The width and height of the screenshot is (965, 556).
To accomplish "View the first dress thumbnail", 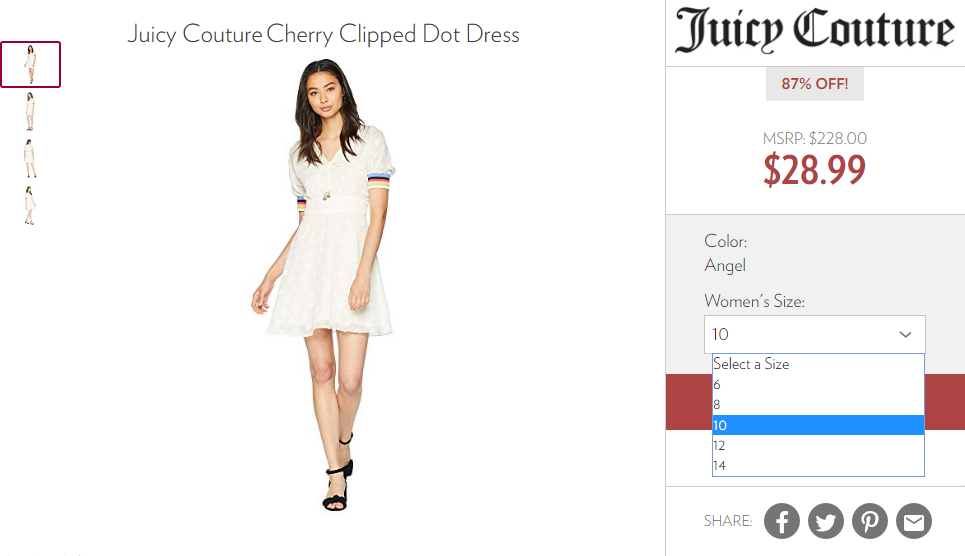I will click(30, 65).
